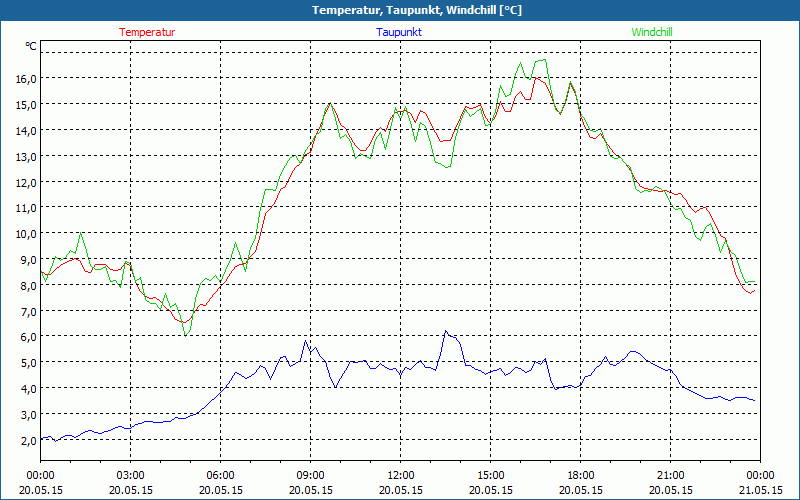Click the 3,0 y-axis value
This screenshot has height=500, width=800.
click(29, 414)
